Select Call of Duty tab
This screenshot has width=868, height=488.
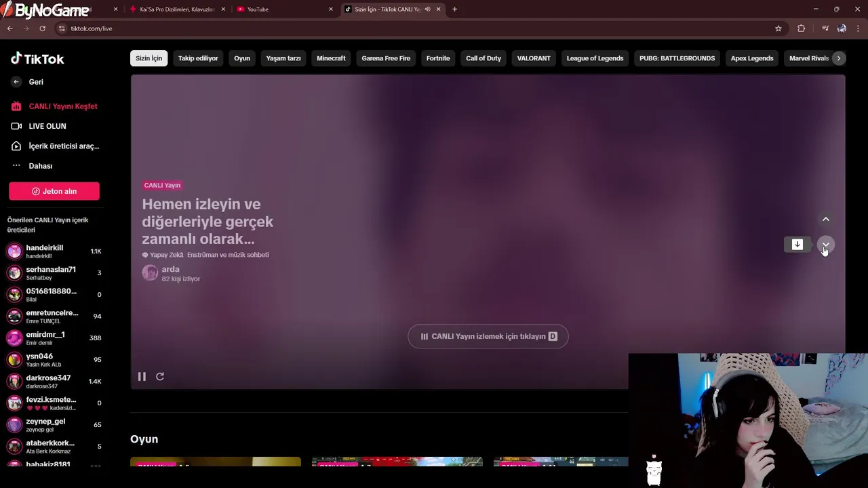pos(484,58)
